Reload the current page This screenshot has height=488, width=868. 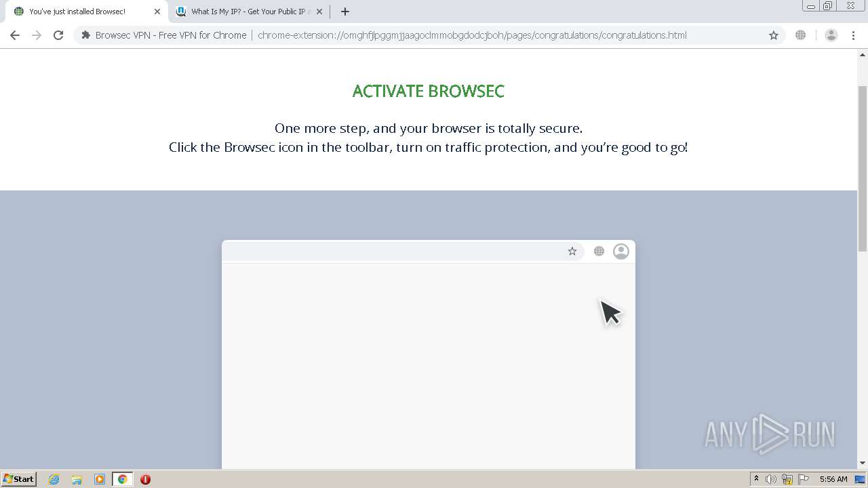(58, 35)
